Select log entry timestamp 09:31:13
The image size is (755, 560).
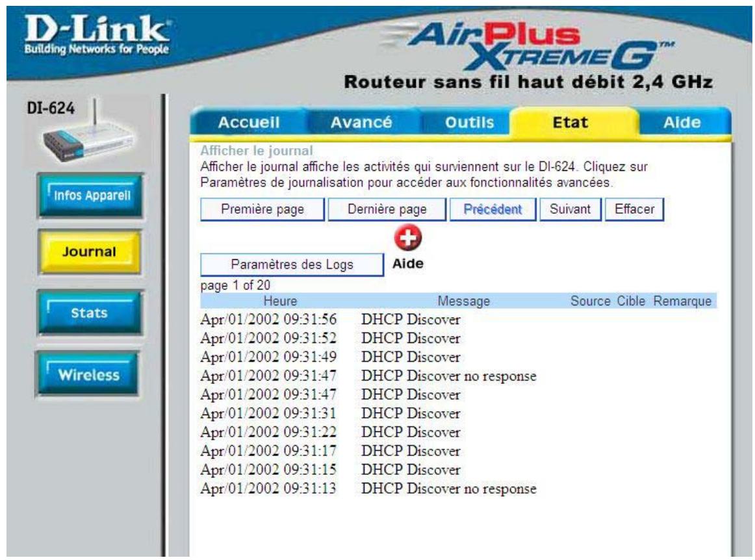pyautogui.click(x=268, y=489)
